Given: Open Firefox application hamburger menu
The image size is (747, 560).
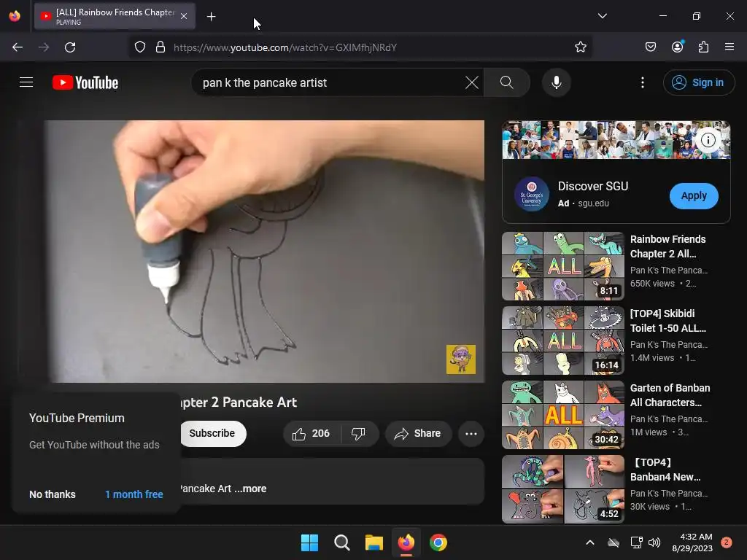Looking at the screenshot, I should click(x=729, y=47).
